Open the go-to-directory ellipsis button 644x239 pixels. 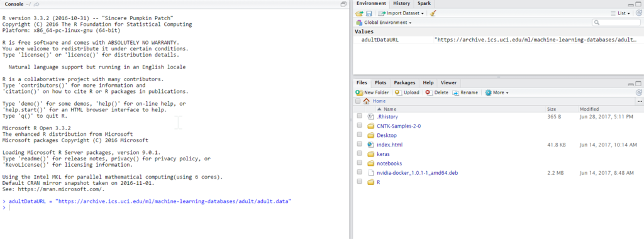tap(640, 101)
